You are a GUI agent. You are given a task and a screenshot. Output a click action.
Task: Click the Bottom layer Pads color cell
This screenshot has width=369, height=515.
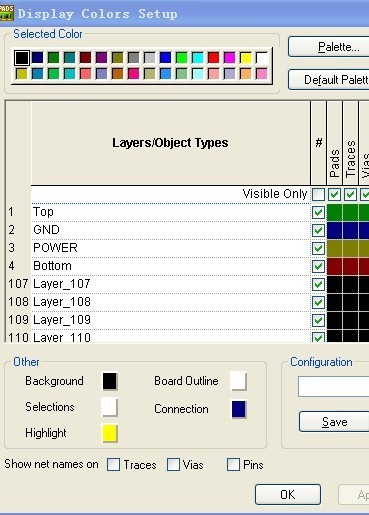[334, 266]
